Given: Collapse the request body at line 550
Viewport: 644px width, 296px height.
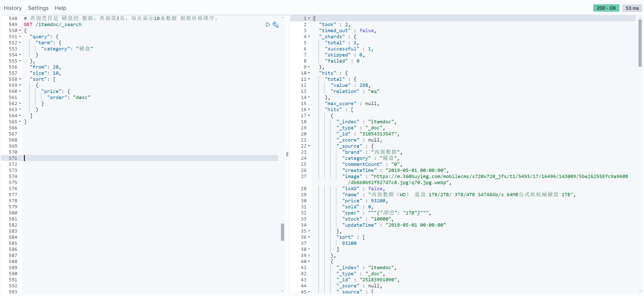Looking at the screenshot, I should 20,31.
